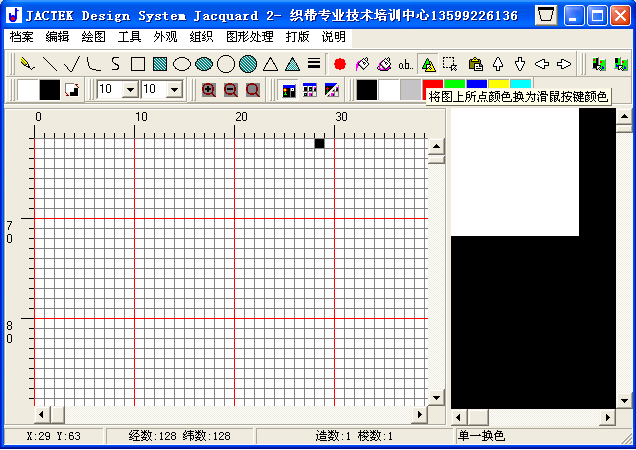This screenshot has width=636, height=450.
Task: Select the hollow ellipse tool
Action: [182, 64]
